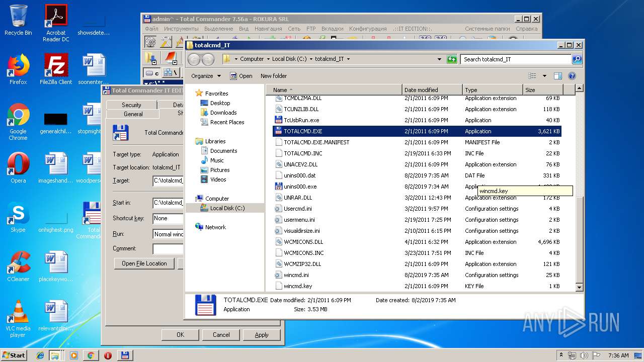The width and height of the screenshot is (644, 362).
Task: Click the Shortcut key field
Action: point(168,218)
